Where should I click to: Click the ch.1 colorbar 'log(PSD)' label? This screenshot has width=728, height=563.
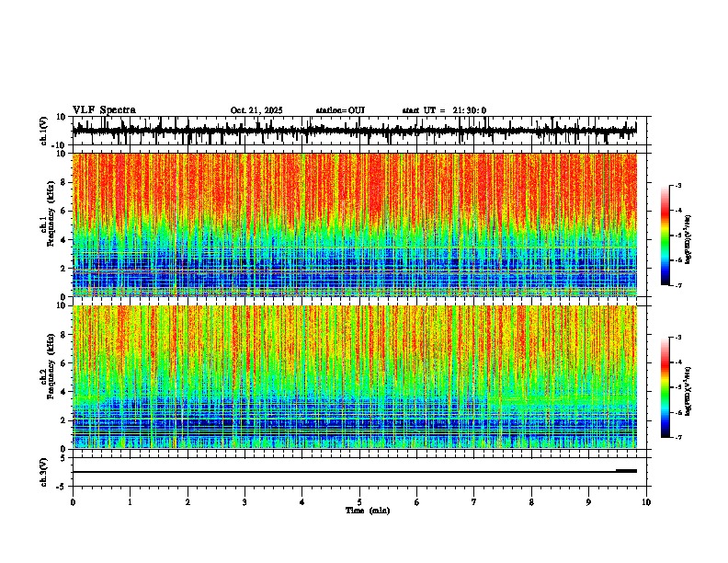[688, 239]
